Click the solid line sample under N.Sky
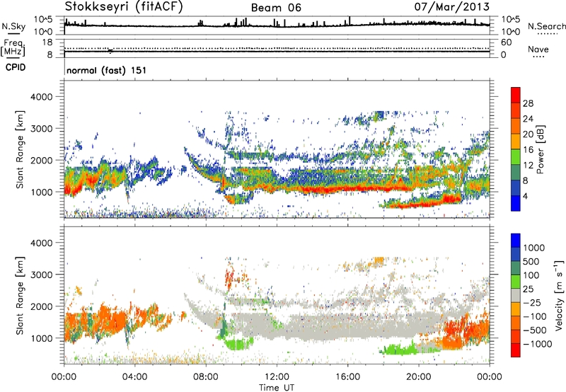 coord(13,33)
